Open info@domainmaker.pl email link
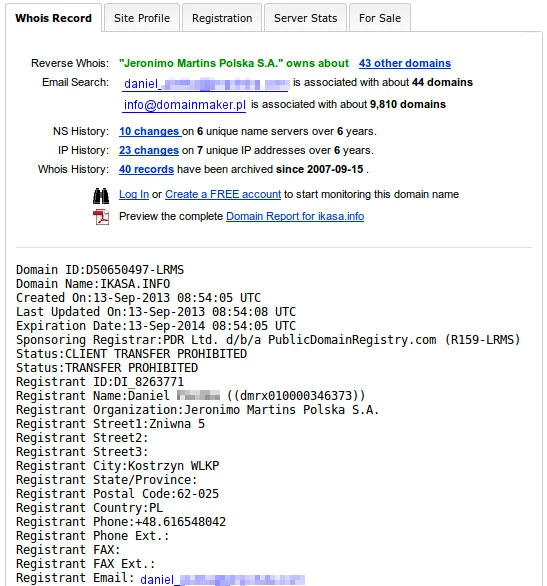The width and height of the screenshot is (547, 586). (185, 105)
